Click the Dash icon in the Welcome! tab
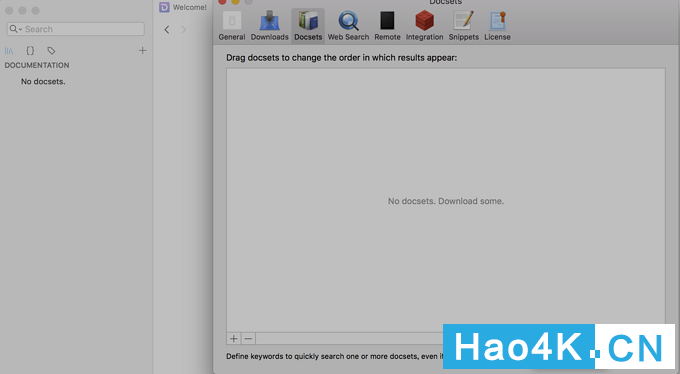 tap(164, 7)
